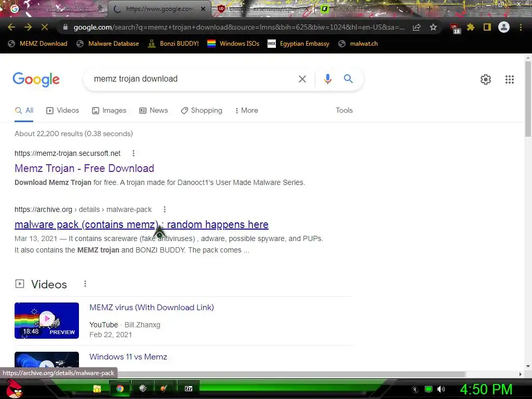Screen dimensions: 532x399
Task: Open volume speaker tray icon
Action: tap(441, 389)
